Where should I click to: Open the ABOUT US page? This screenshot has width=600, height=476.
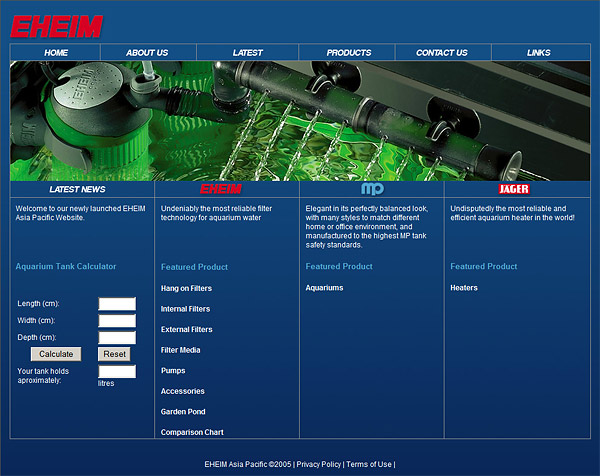(x=147, y=53)
